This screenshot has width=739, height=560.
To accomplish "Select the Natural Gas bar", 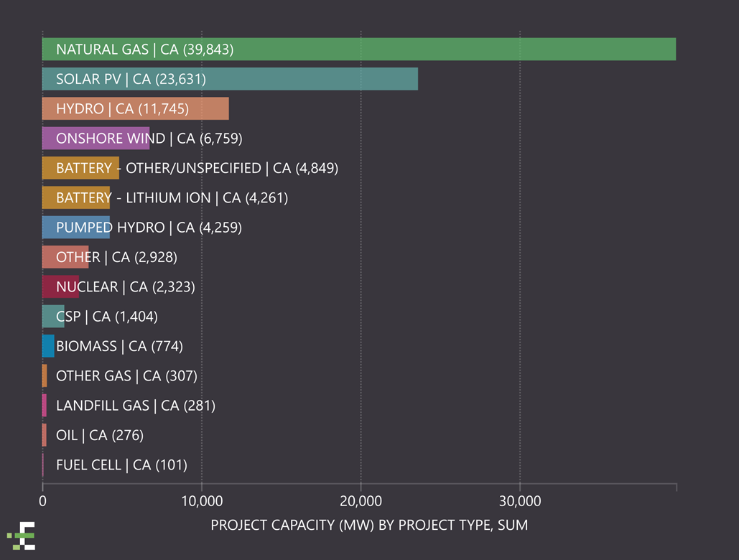I will click(x=359, y=49).
